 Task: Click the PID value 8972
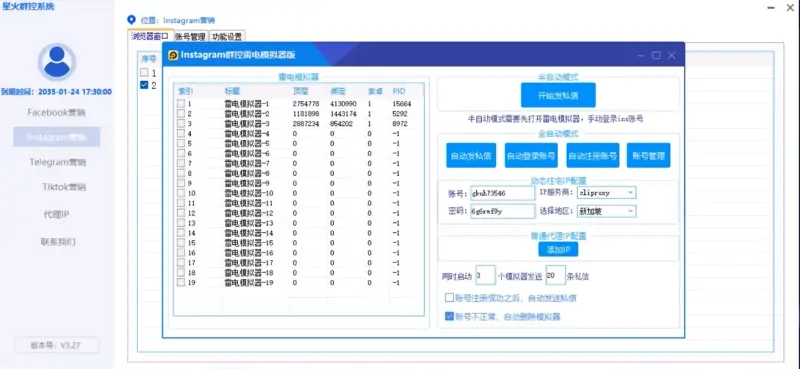pyautogui.click(x=400, y=124)
